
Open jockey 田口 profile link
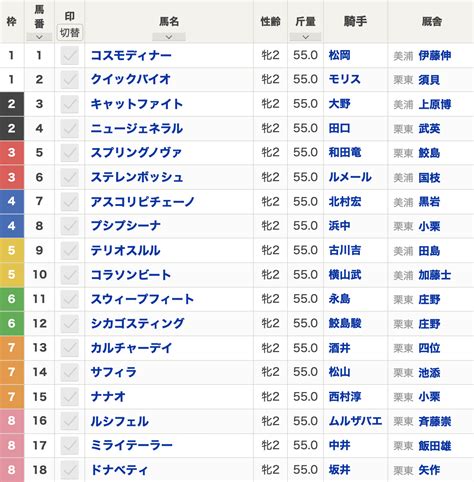339,128
